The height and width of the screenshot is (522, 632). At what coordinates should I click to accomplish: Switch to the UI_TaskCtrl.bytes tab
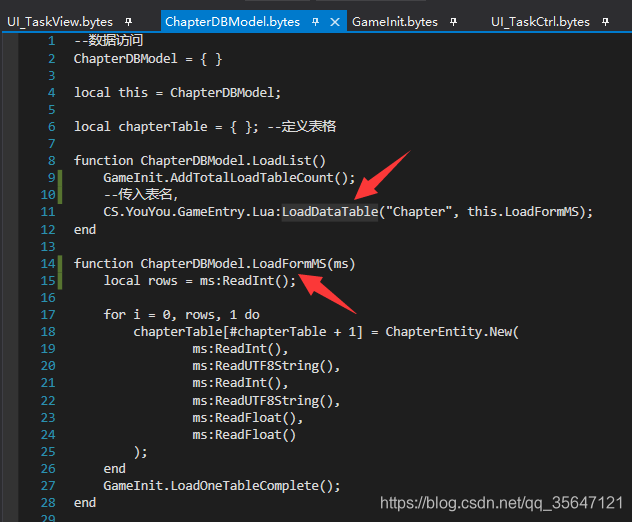point(540,22)
